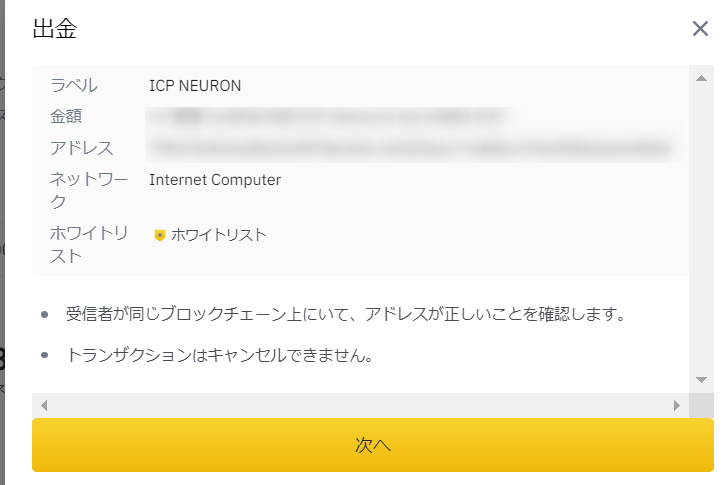Click the blurred アドレス address value
This screenshot has width=726, height=485.
point(412,148)
